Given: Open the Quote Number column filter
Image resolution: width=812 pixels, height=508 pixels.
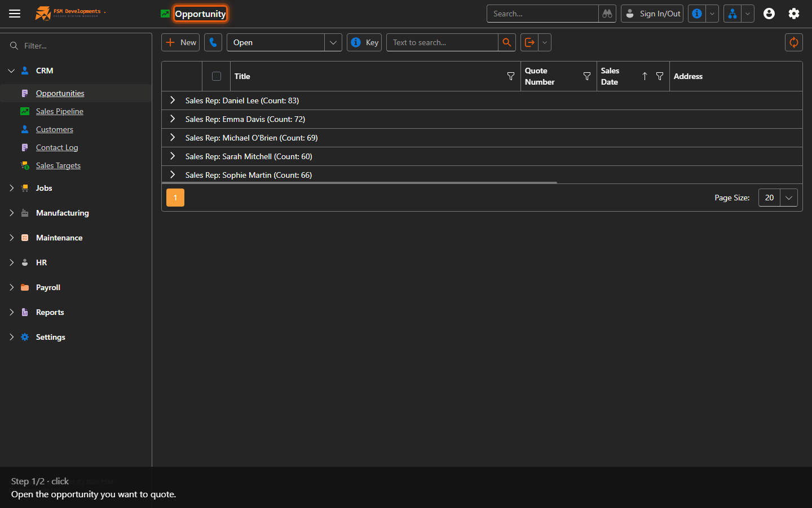Looking at the screenshot, I should [587, 76].
